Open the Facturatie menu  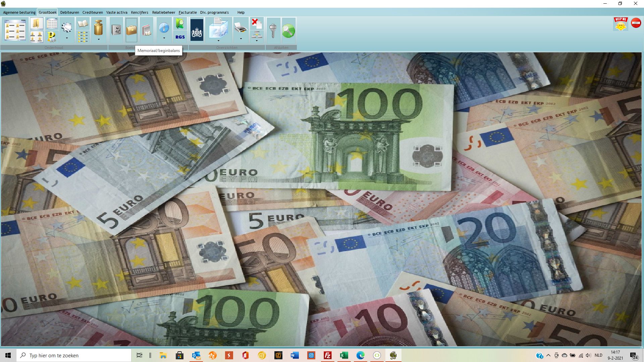(x=187, y=12)
